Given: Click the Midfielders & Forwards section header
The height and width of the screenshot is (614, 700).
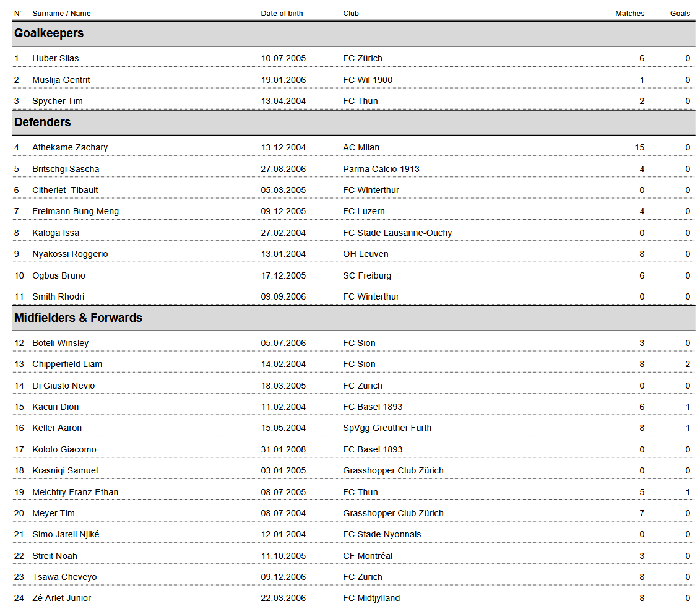Looking at the screenshot, I should (79, 318).
